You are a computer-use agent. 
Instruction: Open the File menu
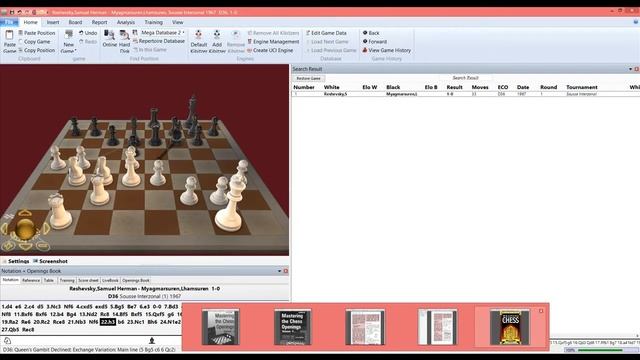tap(9, 22)
